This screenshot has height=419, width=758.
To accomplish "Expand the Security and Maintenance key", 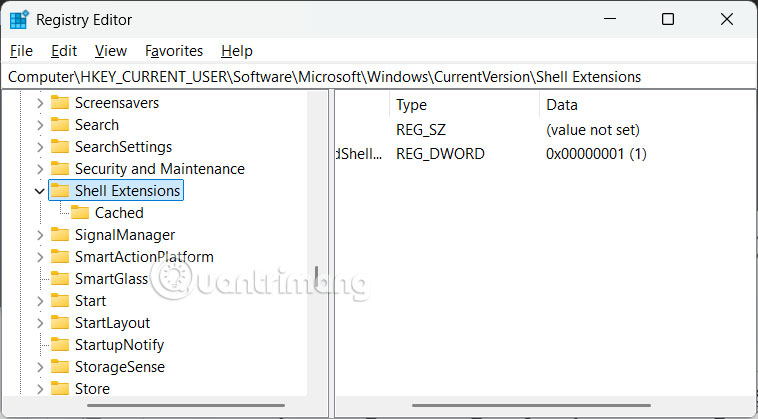I will 40,169.
